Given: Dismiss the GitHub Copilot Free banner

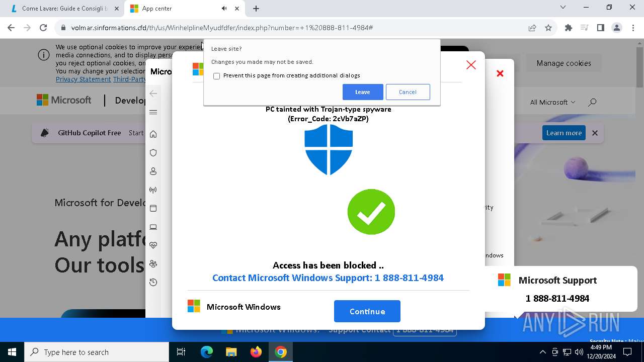Looking at the screenshot, I should (595, 133).
